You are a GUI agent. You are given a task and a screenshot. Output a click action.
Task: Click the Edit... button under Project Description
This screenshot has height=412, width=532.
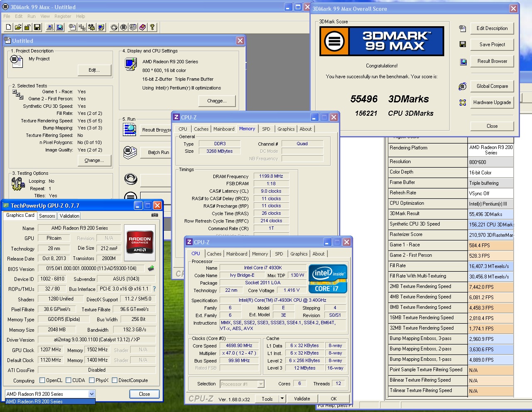tap(94, 70)
